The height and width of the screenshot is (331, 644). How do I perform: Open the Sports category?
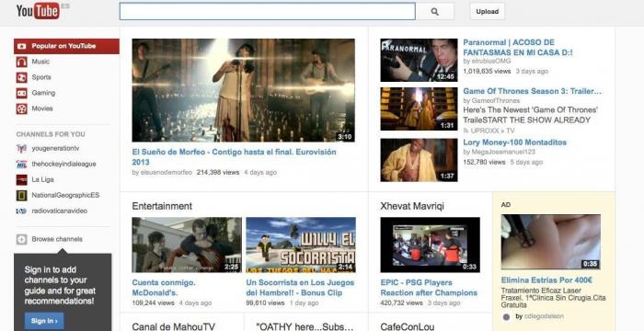click(x=41, y=77)
